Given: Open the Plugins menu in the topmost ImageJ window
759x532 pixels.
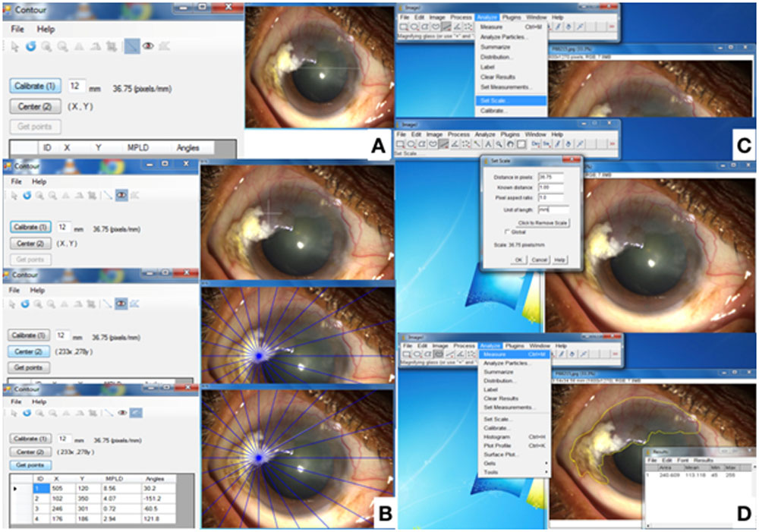Looking at the screenshot, I should click(512, 17).
